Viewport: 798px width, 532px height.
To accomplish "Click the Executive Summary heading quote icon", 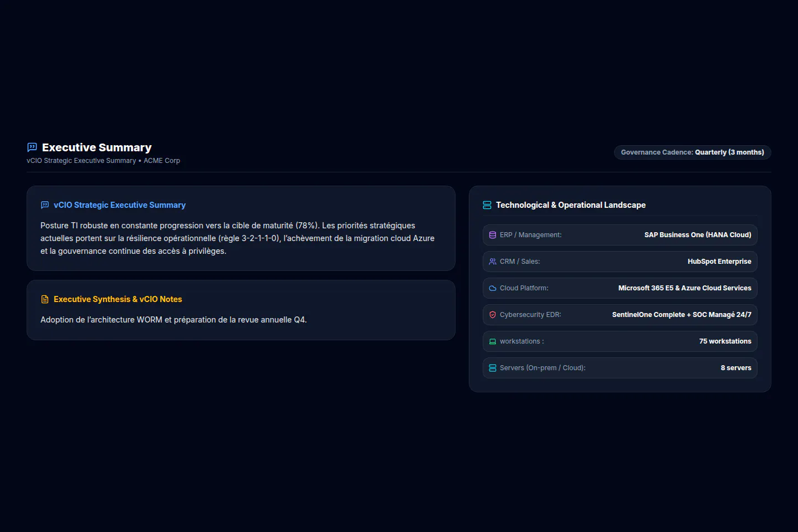I will (x=32, y=147).
